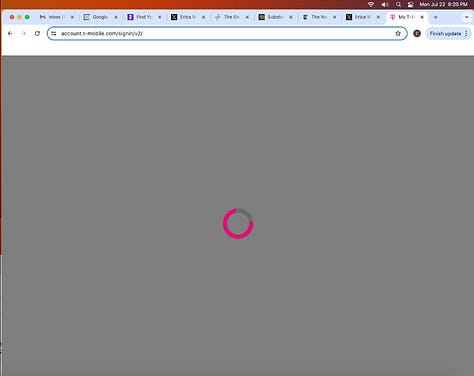This screenshot has height=376, width=474.
Task: Switch to the The En tab
Action: 231,17
